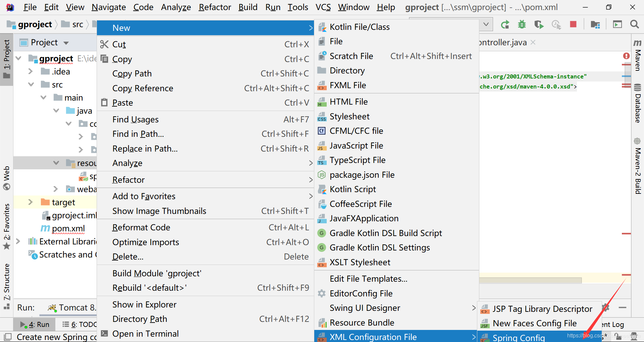This screenshot has height=342, width=644.
Task: Choose JavaFXApplication entry
Action: click(396, 218)
